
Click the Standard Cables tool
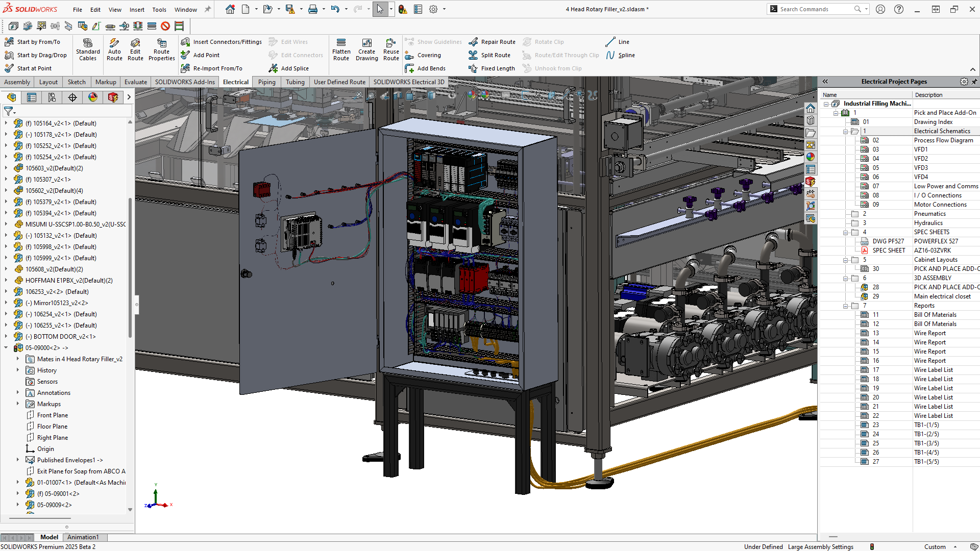(x=87, y=49)
